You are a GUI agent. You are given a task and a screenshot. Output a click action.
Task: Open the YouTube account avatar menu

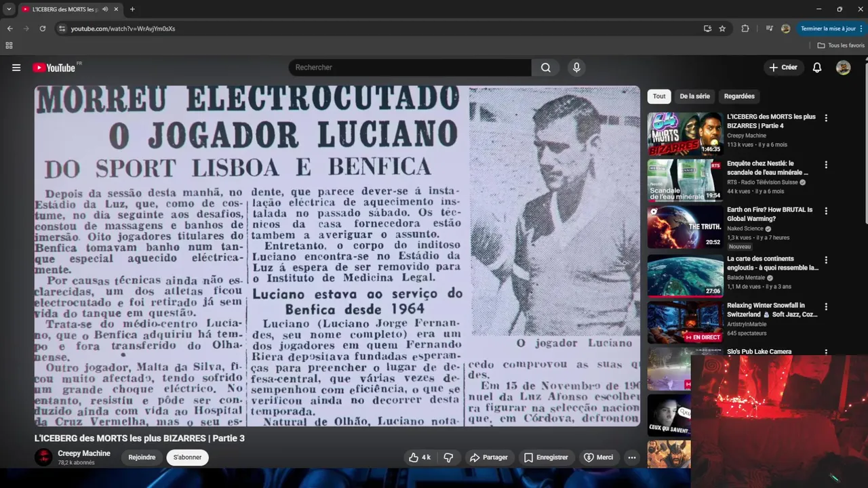843,68
